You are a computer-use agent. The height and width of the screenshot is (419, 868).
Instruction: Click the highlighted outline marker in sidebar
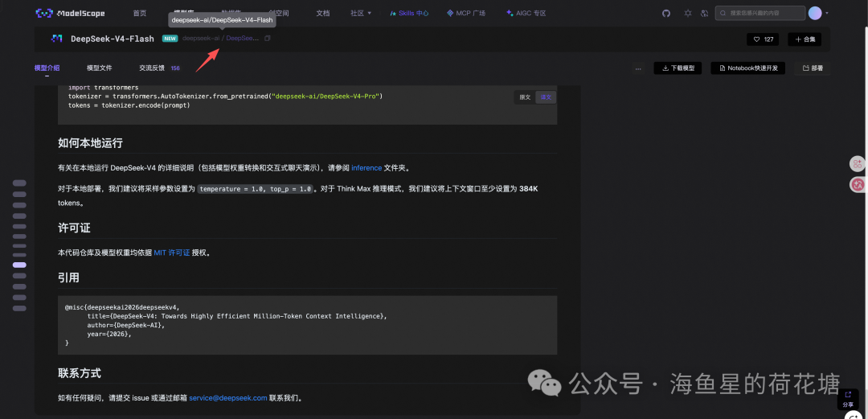coord(19,265)
